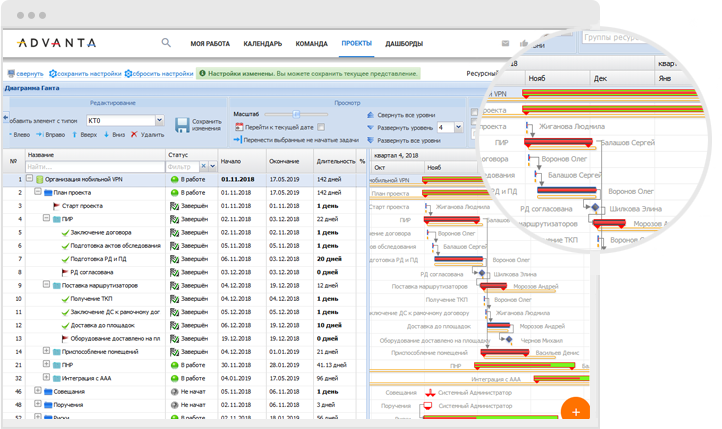Click the Доставка до площадок task name

[x=102, y=325]
